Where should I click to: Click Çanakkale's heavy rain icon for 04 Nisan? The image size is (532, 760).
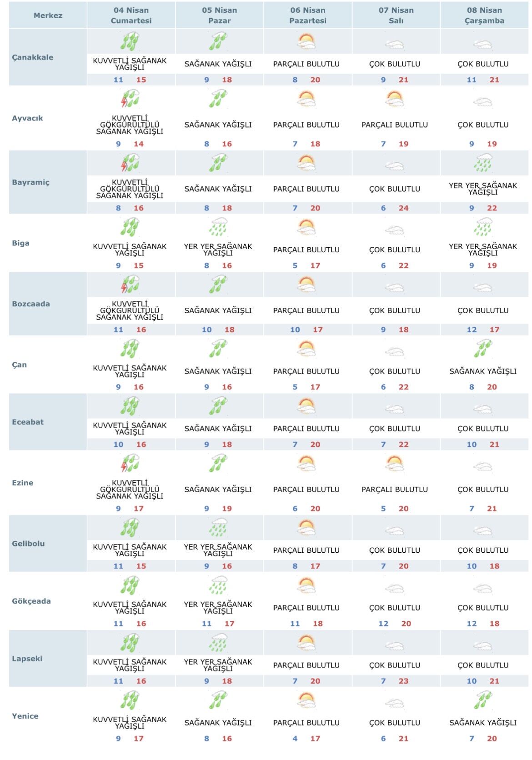(x=130, y=41)
